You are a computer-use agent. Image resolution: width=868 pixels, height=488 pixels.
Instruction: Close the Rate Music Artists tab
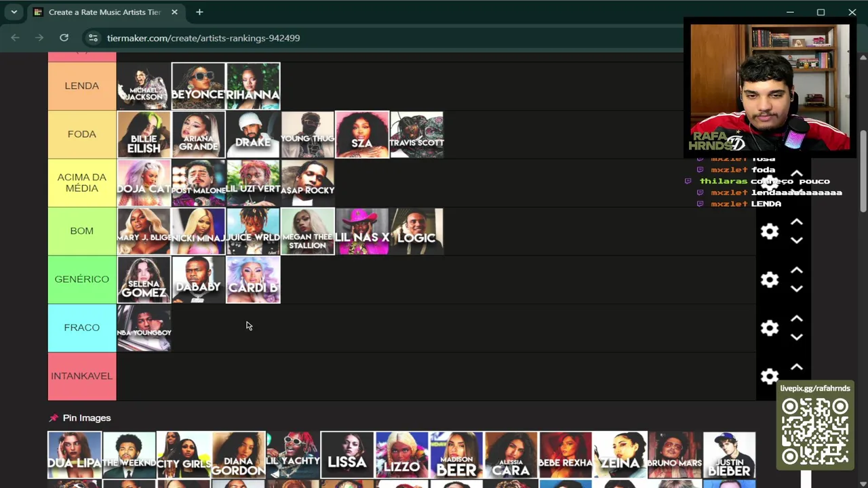click(174, 12)
